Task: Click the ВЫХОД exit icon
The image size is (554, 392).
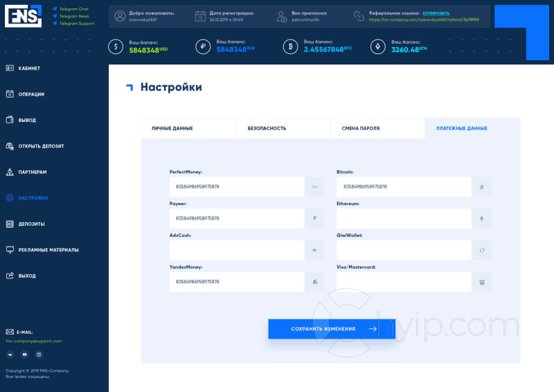Action: click(10, 276)
